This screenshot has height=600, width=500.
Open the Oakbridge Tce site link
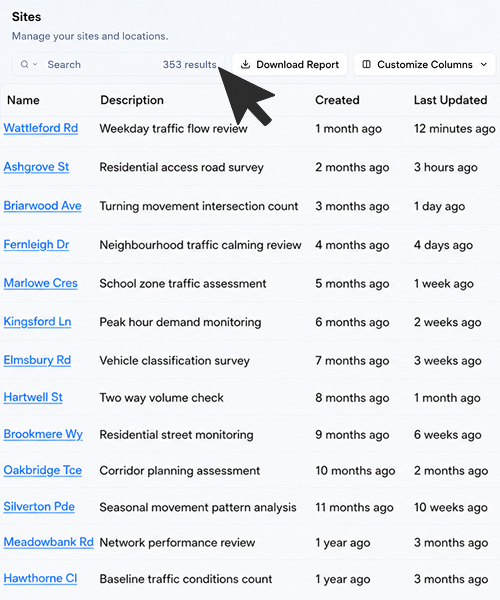coord(42,470)
